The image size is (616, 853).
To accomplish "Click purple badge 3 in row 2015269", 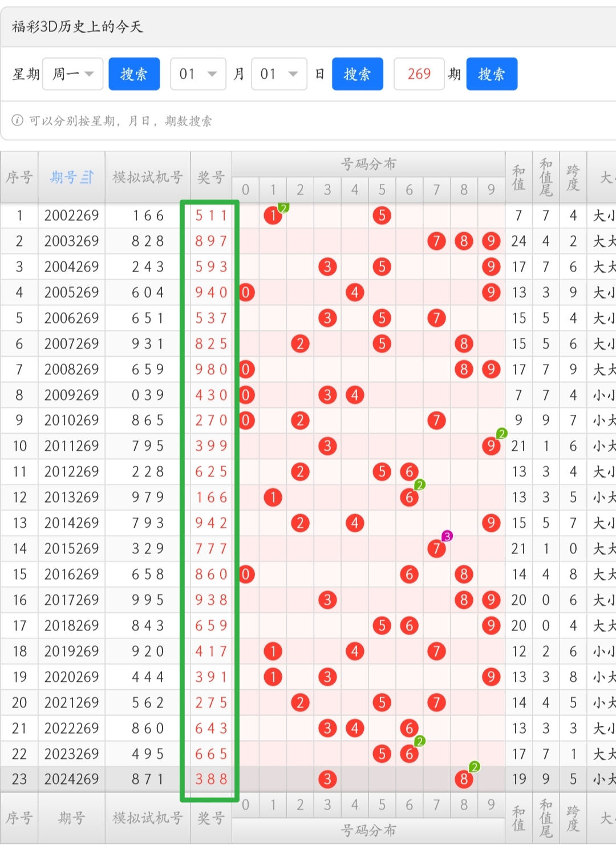I will [x=447, y=536].
